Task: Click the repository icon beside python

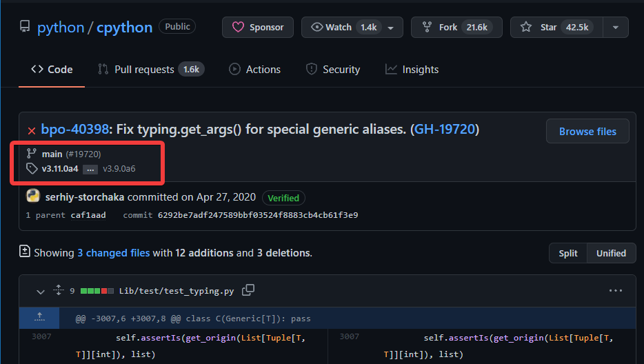Action: [x=25, y=27]
